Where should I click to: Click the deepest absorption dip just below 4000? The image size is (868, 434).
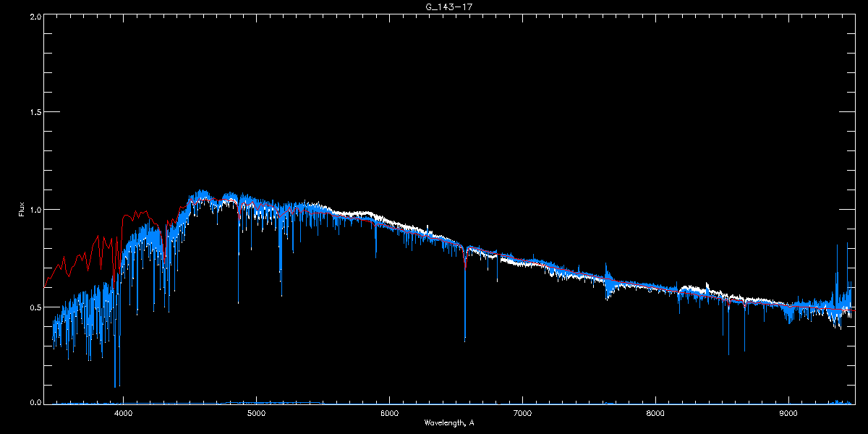pyautogui.click(x=115, y=386)
